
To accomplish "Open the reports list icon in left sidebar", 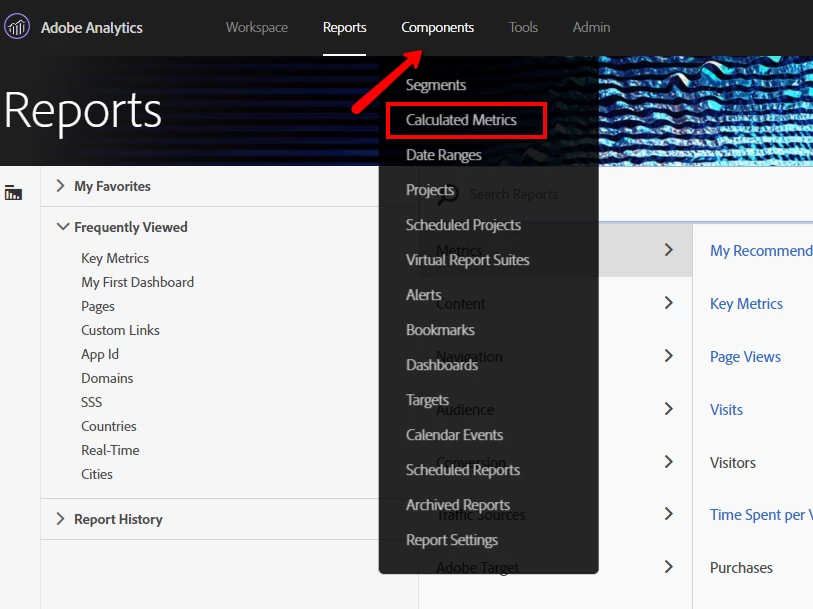I will 13,193.
